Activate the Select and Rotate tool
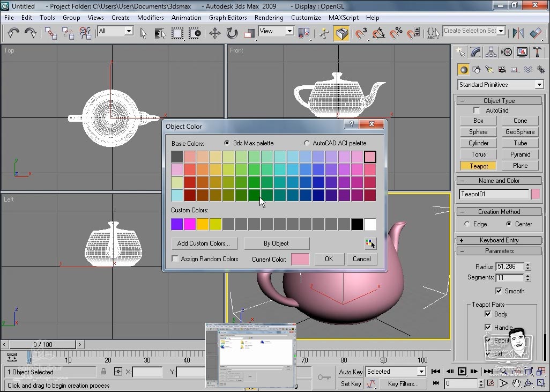 (x=232, y=33)
